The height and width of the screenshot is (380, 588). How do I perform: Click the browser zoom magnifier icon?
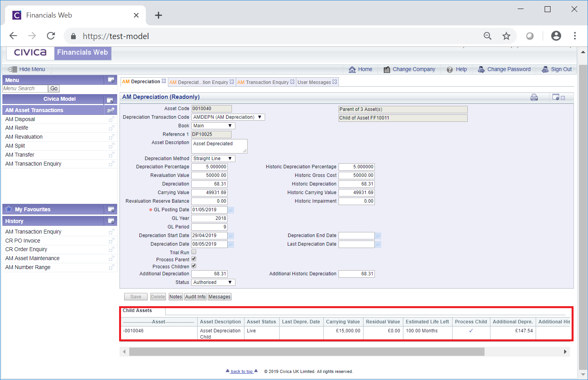click(x=488, y=36)
